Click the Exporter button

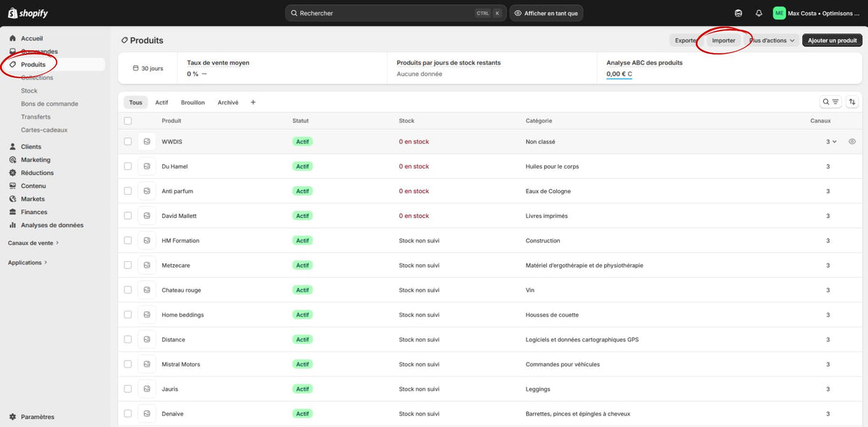point(686,41)
